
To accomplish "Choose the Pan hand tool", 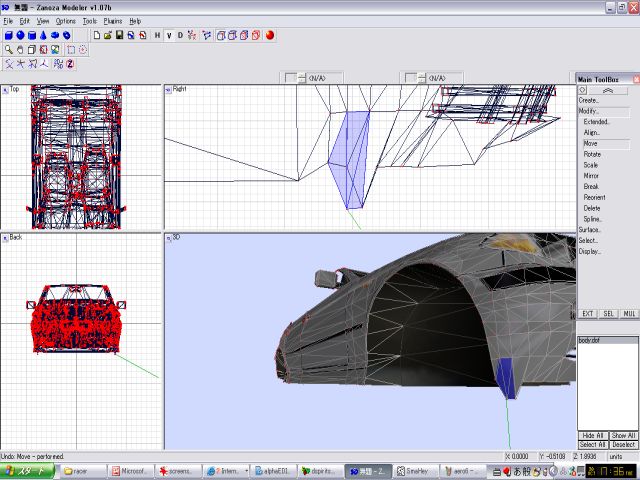I will pyautogui.click(x=20, y=49).
